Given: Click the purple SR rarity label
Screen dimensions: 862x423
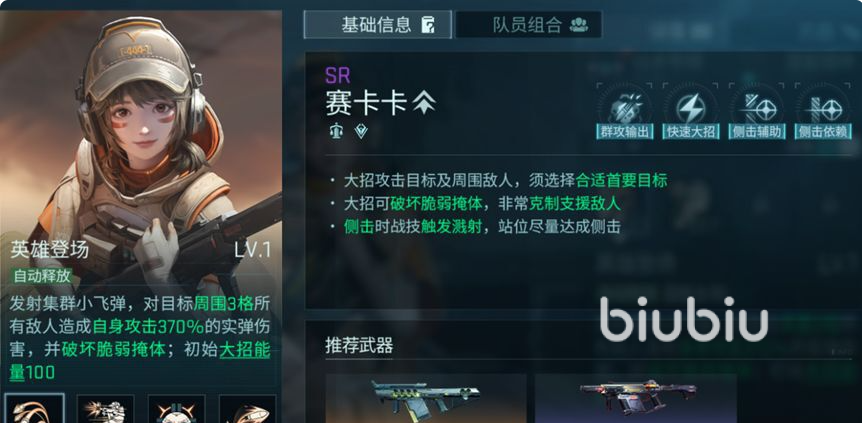Looking at the screenshot, I should [x=338, y=75].
